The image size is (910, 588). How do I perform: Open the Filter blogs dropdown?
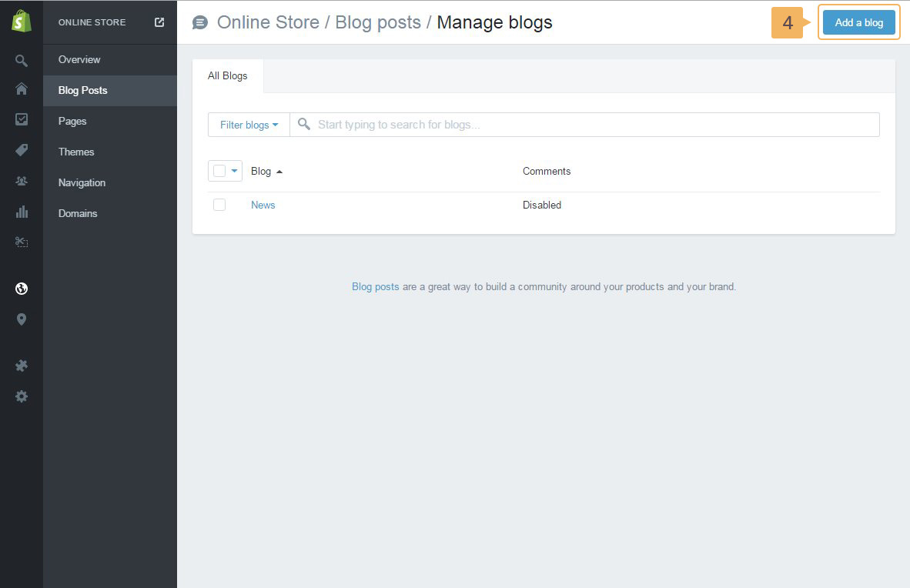pos(249,125)
